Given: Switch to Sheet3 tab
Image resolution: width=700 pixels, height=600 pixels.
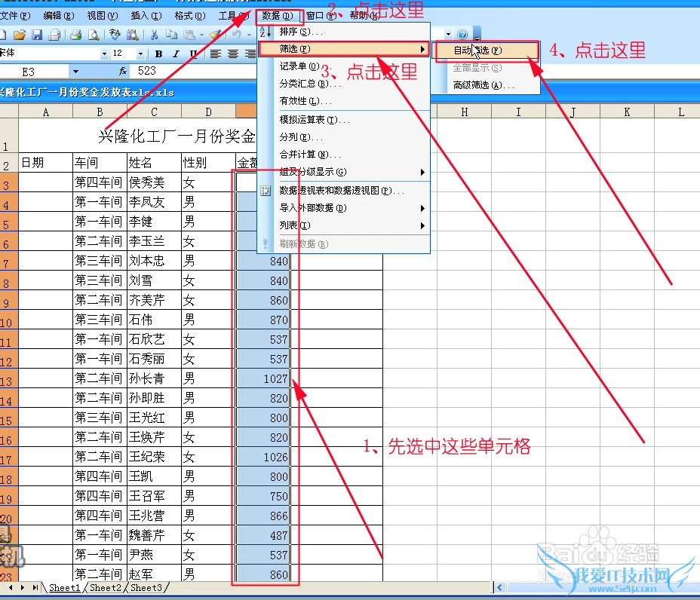Looking at the screenshot, I should 146,588.
